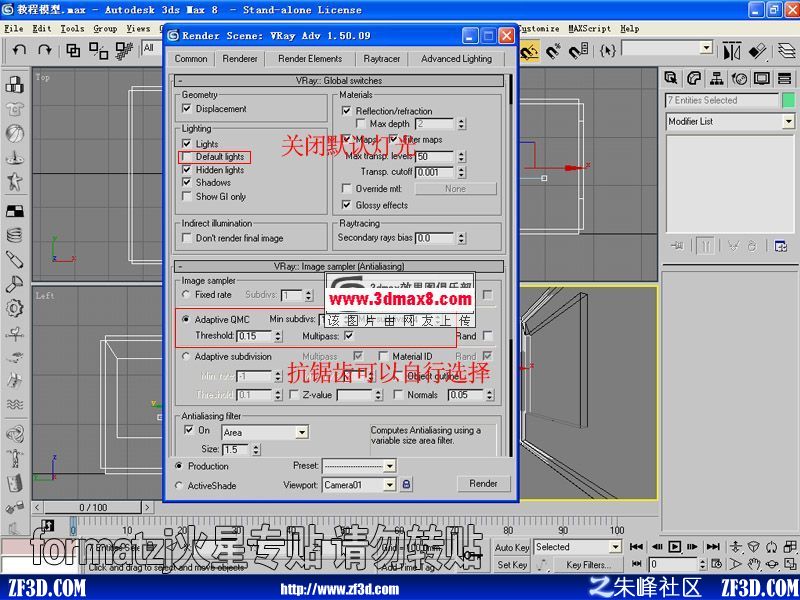Image resolution: width=800 pixels, height=600 pixels.
Task: Open the Layer Manager stacked-sheets icon
Action: (786, 51)
